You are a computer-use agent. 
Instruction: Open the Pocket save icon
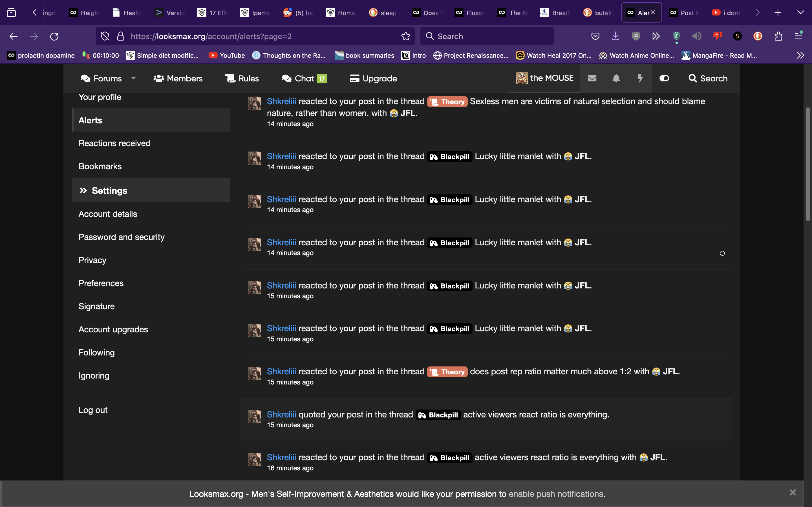pyautogui.click(x=595, y=36)
